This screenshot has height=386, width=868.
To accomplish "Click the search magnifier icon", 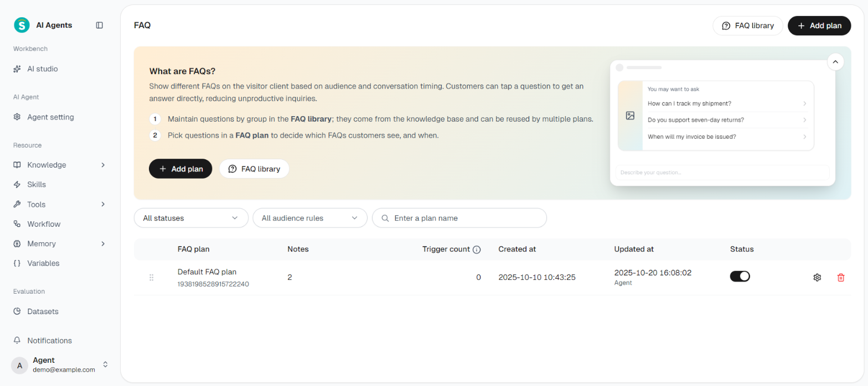I will [385, 218].
